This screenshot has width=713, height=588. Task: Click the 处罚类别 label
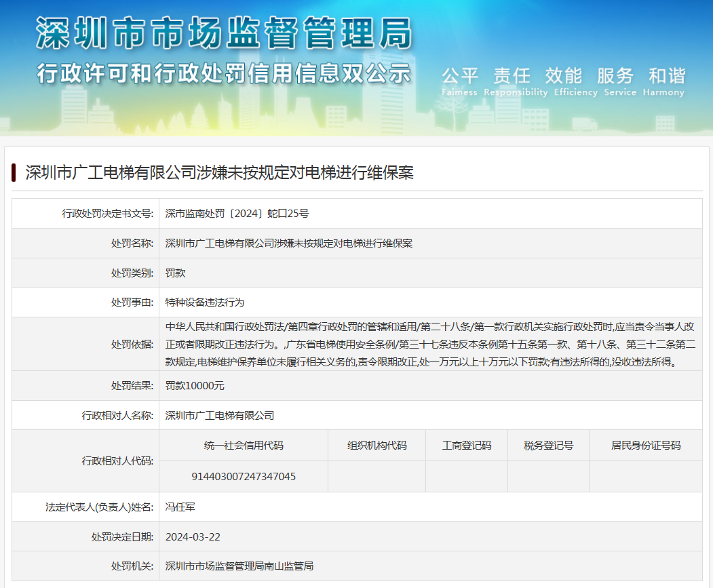coord(132,273)
